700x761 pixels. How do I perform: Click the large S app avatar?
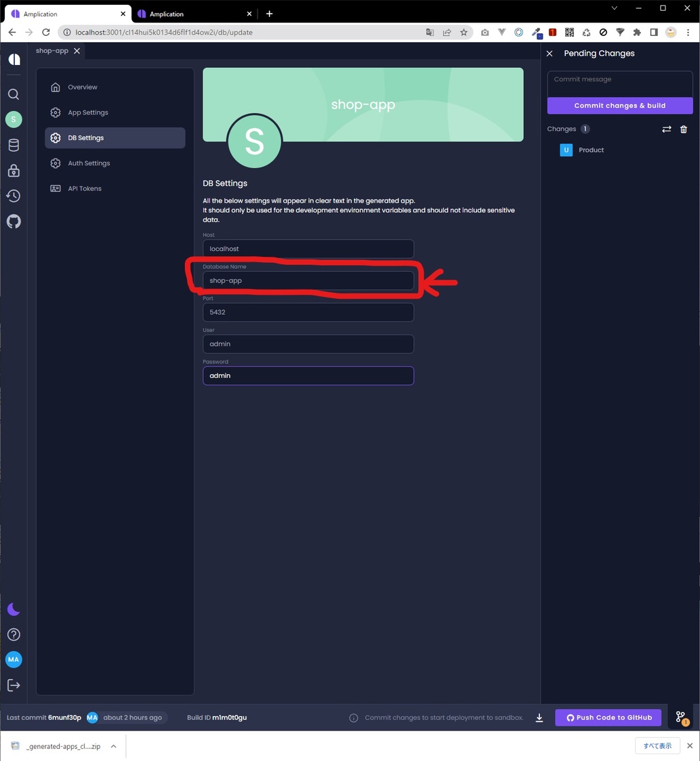pos(254,141)
